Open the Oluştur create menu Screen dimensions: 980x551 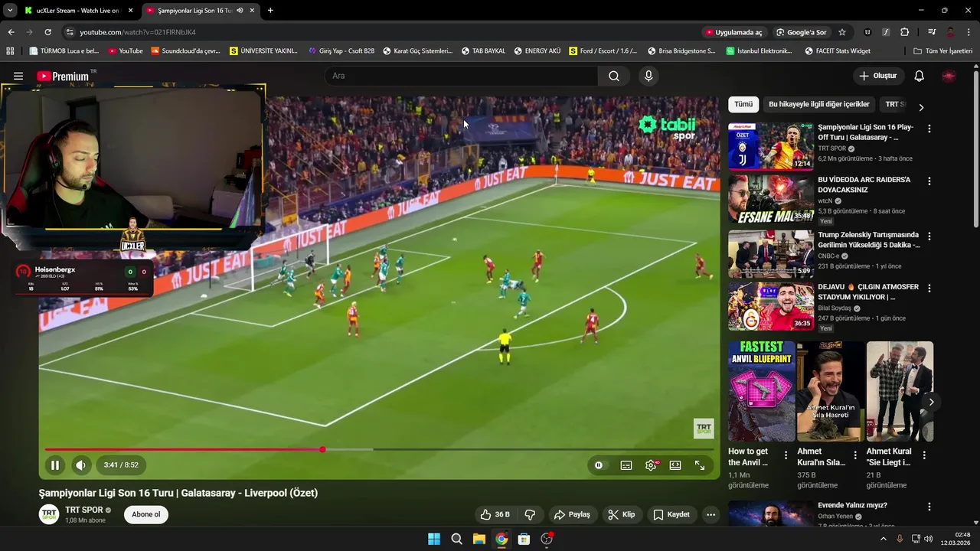click(878, 76)
